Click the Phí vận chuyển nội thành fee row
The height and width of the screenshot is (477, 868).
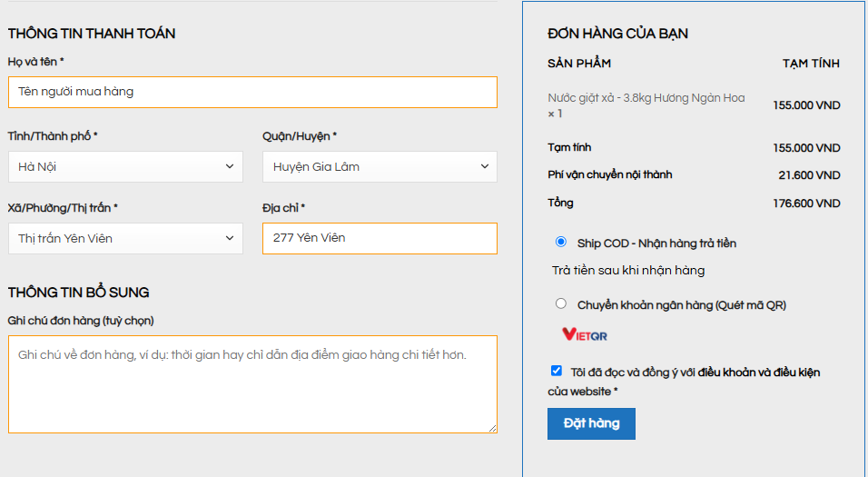click(694, 175)
